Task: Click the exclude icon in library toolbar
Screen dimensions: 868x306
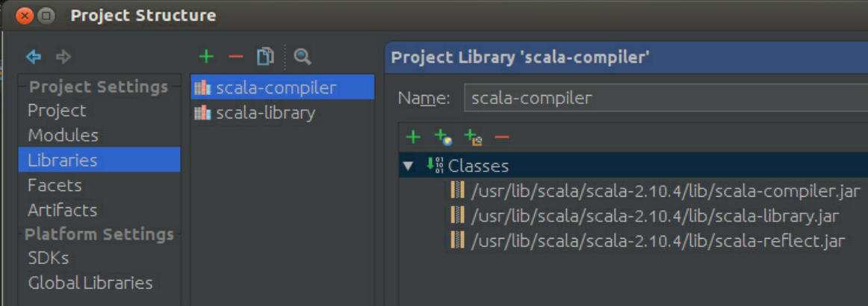Action: coord(473,138)
